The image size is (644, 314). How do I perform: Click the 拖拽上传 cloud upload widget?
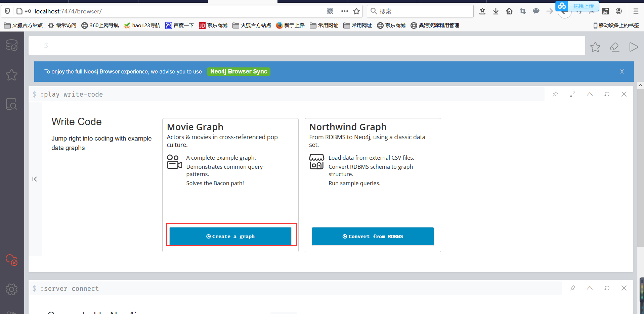click(577, 6)
